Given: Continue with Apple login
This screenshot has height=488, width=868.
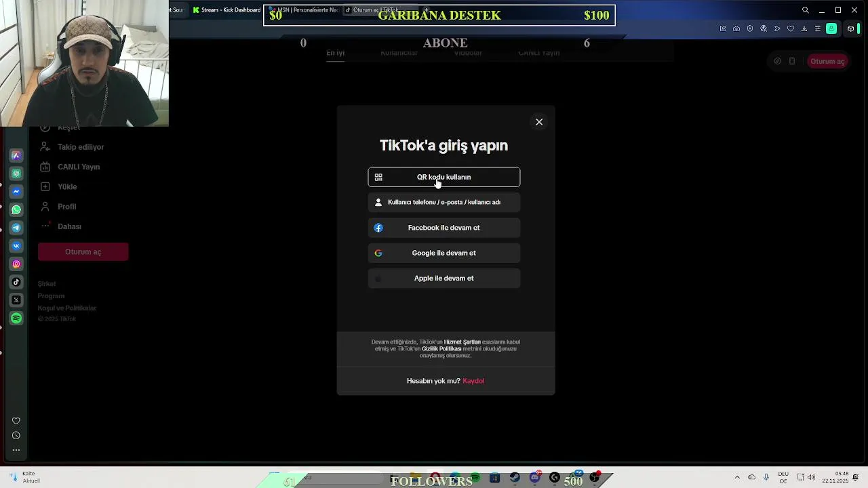Looking at the screenshot, I should click(x=444, y=278).
